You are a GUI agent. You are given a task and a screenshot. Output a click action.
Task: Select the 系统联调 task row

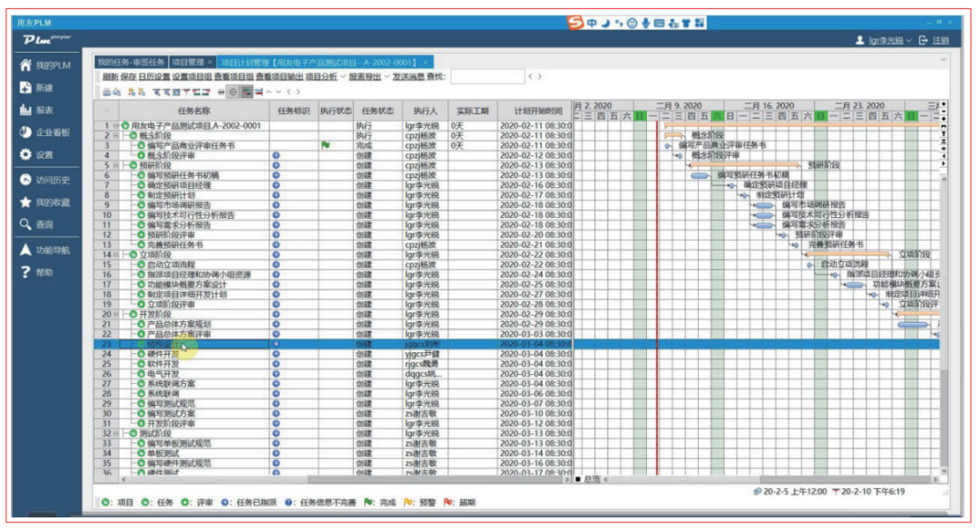click(x=332, y=394)
